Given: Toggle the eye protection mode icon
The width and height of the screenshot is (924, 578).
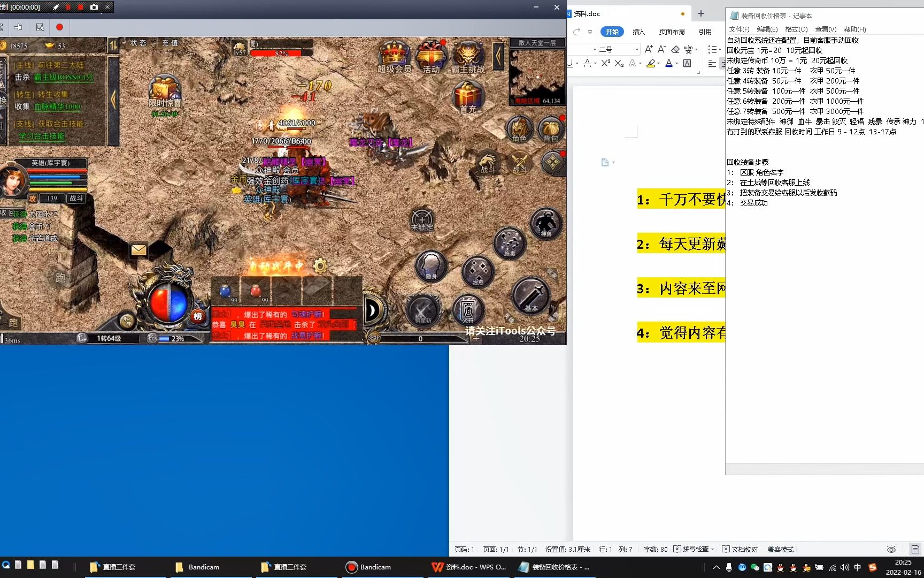Looking at the screenshot, I should (891, 549).
